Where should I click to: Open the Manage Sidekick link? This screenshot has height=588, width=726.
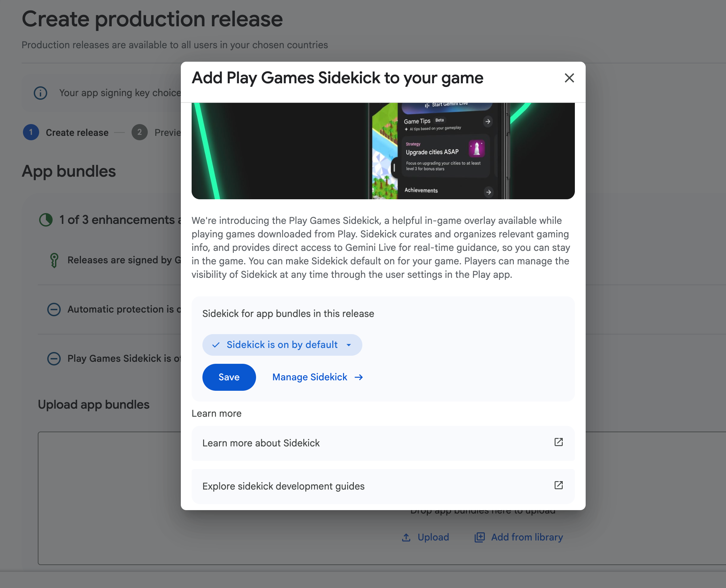pos(317,377)
